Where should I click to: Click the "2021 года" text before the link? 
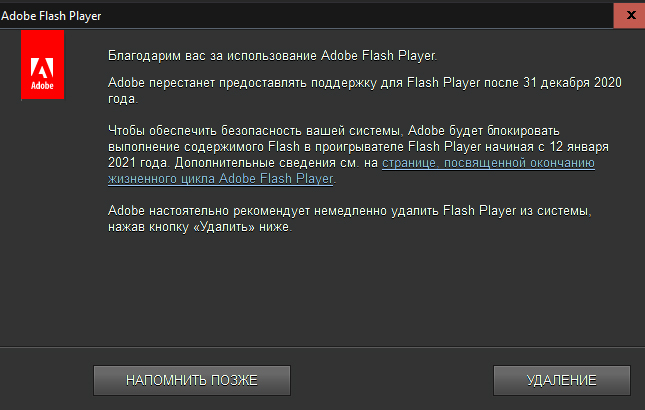137,163
